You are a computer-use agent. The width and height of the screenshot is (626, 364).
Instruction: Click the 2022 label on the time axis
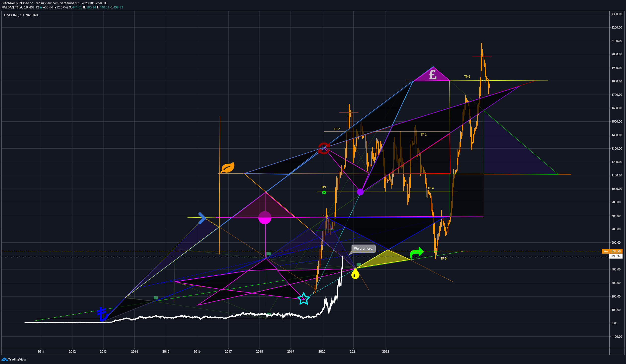pyautogui.click(x=386, y=352)
